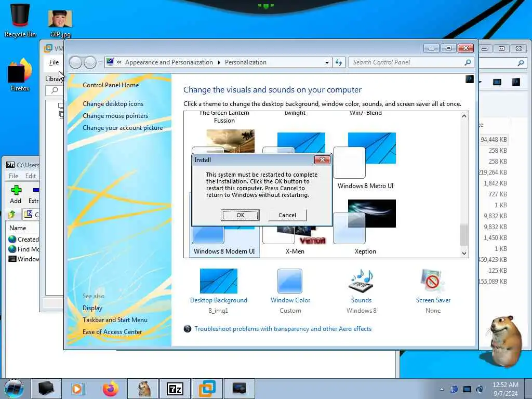Confirm restart with the OK button
Screen dimensions: 532x399
point(240,215)
